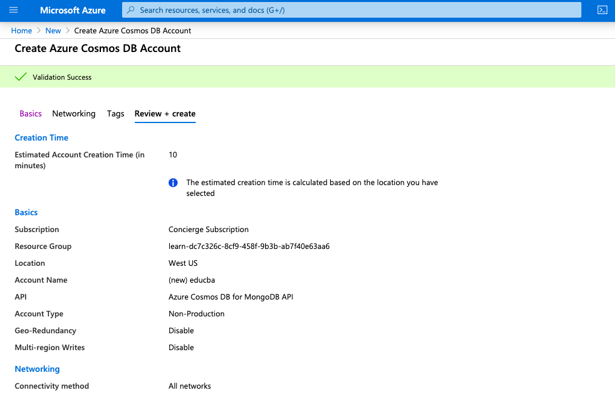This screenshot has width=615, height=393.
Task: Click the Multi-region Writes label
Action: coord(49,348)
